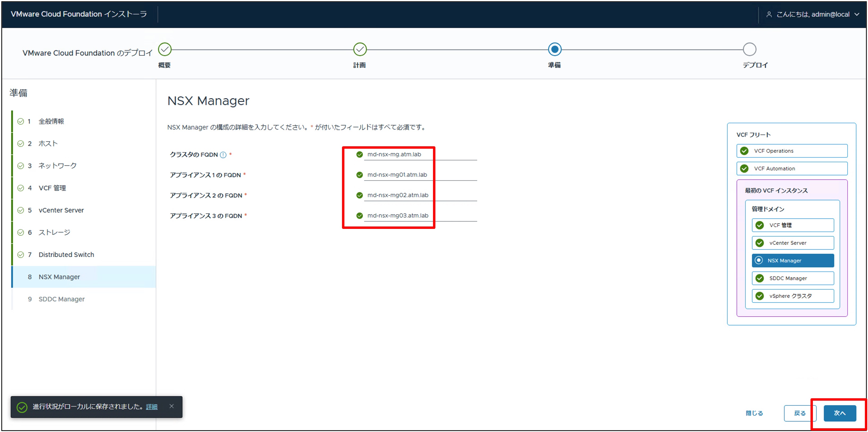Click the check icon on vCenter Server card
The image size is (868, 432).
point(759,243)
